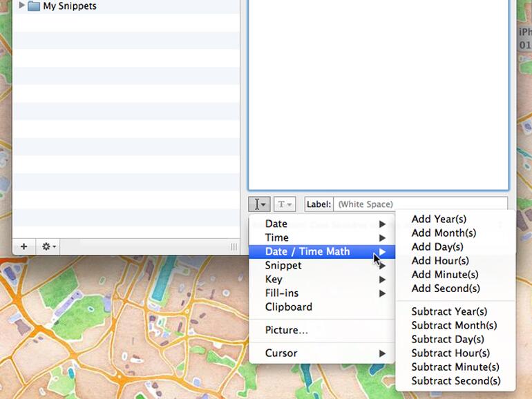Select Clipboard from the menu

(289, 306)
